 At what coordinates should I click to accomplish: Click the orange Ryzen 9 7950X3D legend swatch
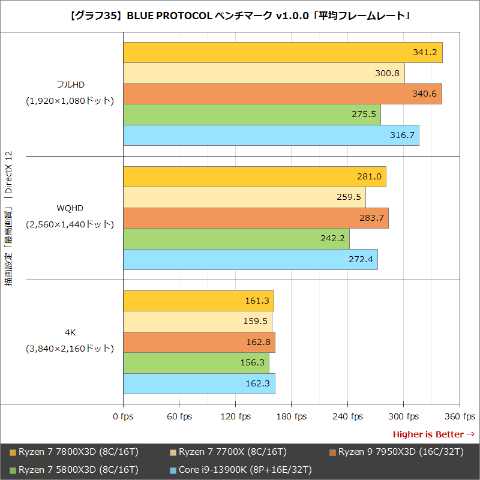click(x=332, y=453)
